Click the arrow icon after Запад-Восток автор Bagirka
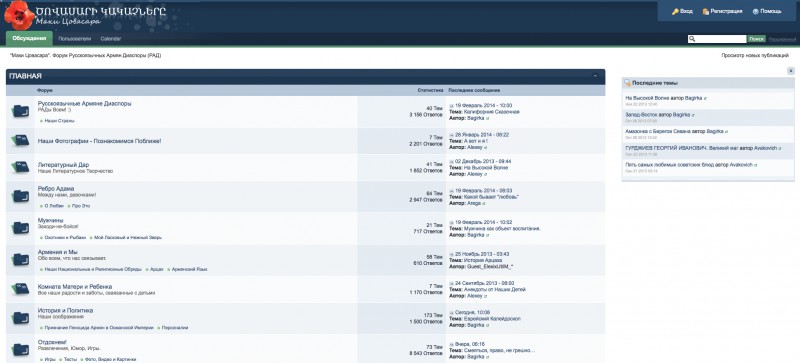The height and width of the screenshot is (363, 800). pyautogui.click(x=693, y=115)
